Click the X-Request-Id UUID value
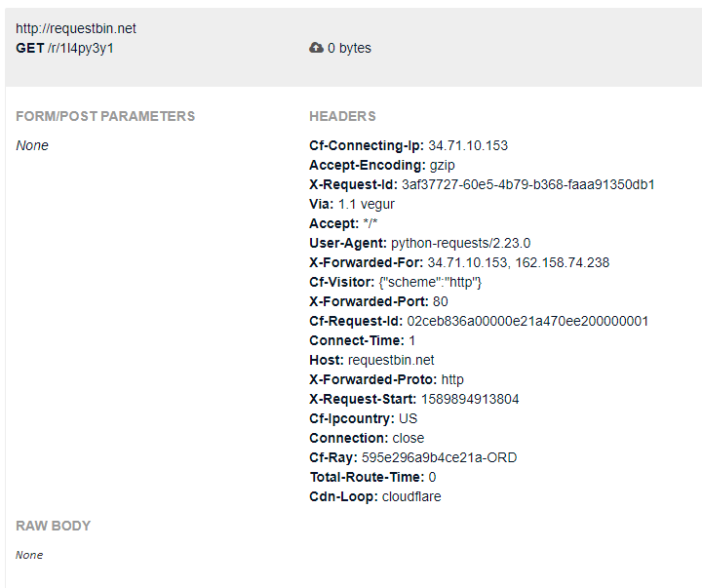Viewport: 702px width, 588px height. tap(528, 184)
